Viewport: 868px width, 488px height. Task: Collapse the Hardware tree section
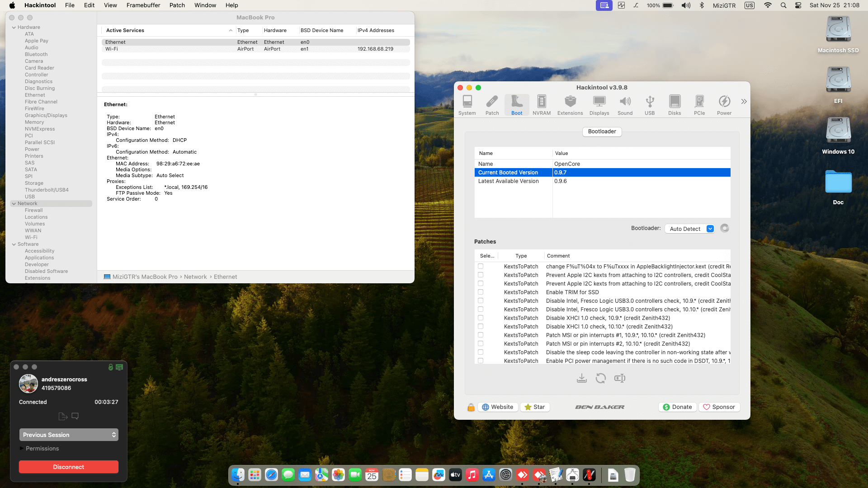14,28
